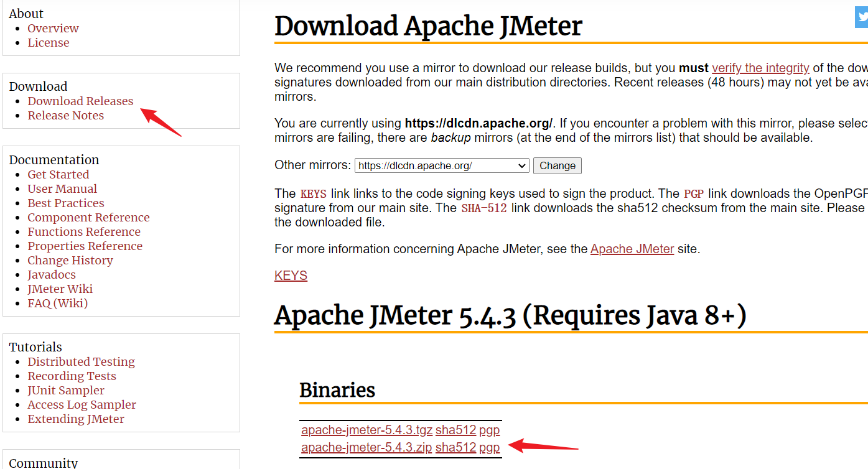Open the Properties Reference link
Viewport: 868px width, 469px height.
(85, 246)
